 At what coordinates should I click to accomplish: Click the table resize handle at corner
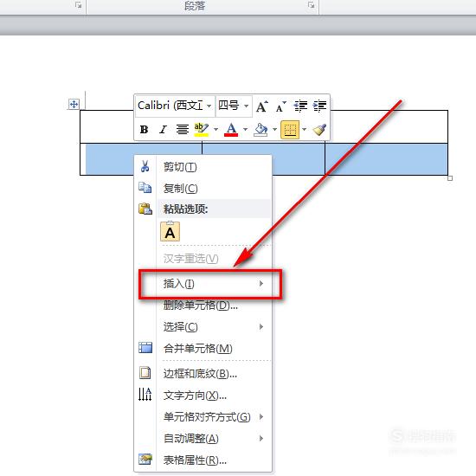[450, 178]
